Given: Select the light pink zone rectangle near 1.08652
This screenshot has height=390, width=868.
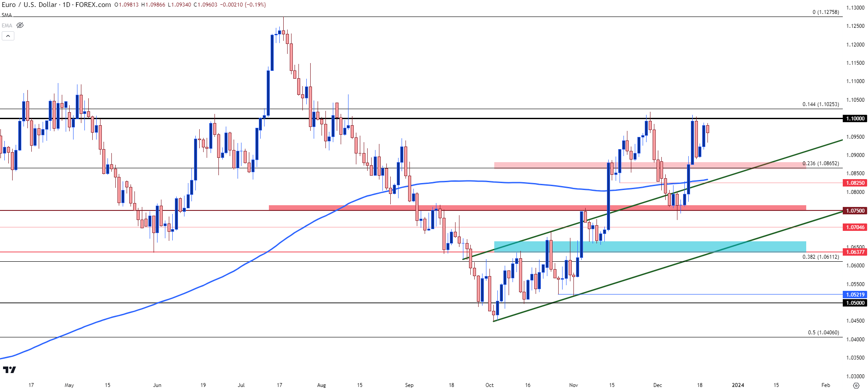Looking at the screenshot, I should coord(650,165).
